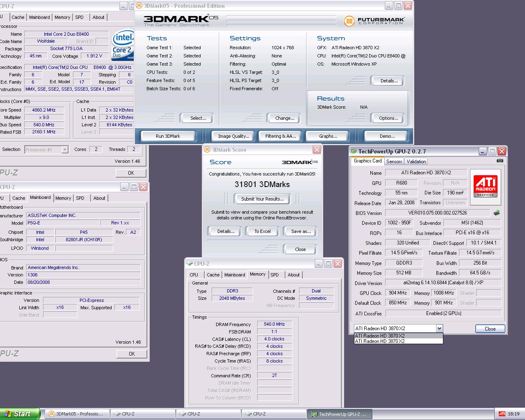The height and width of the screenshot is (420, 525).
Task: Open Image Quality settings in 3DMark05
Action: (x=233, y=136)
